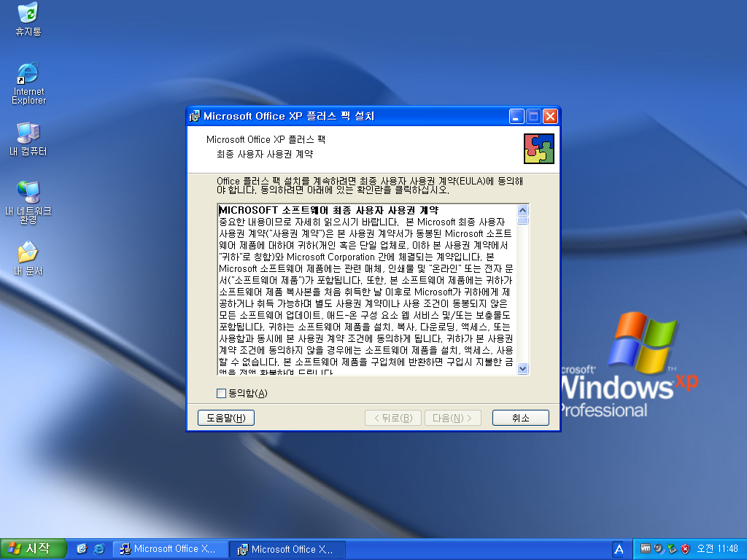Select the 휴지통 recycle bin desktop icon

(28, 19)
